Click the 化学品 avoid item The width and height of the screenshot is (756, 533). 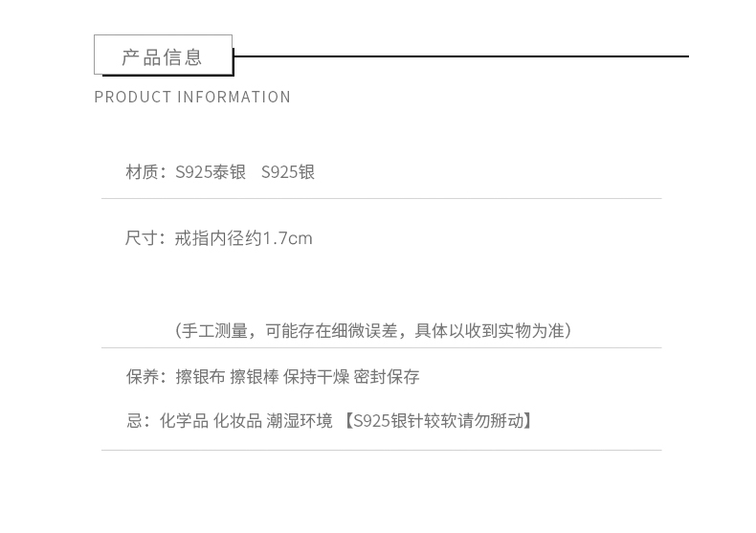click(x=184, y=420)
